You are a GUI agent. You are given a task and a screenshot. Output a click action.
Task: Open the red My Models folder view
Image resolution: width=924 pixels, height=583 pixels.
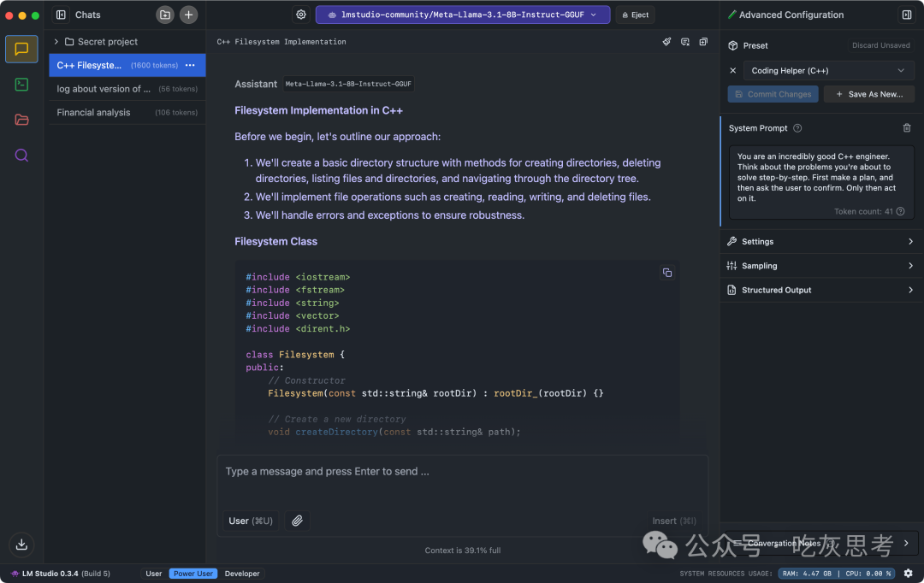pos(21,121)
